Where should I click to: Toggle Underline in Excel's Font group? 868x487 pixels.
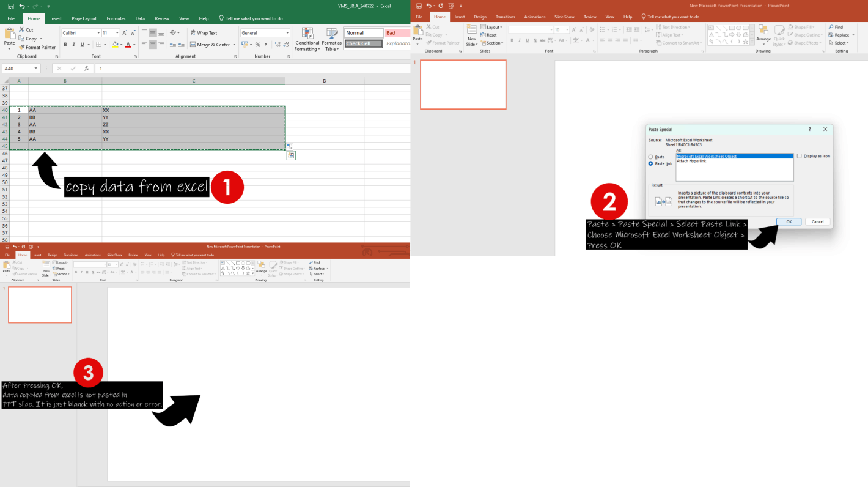coord(82,45)
